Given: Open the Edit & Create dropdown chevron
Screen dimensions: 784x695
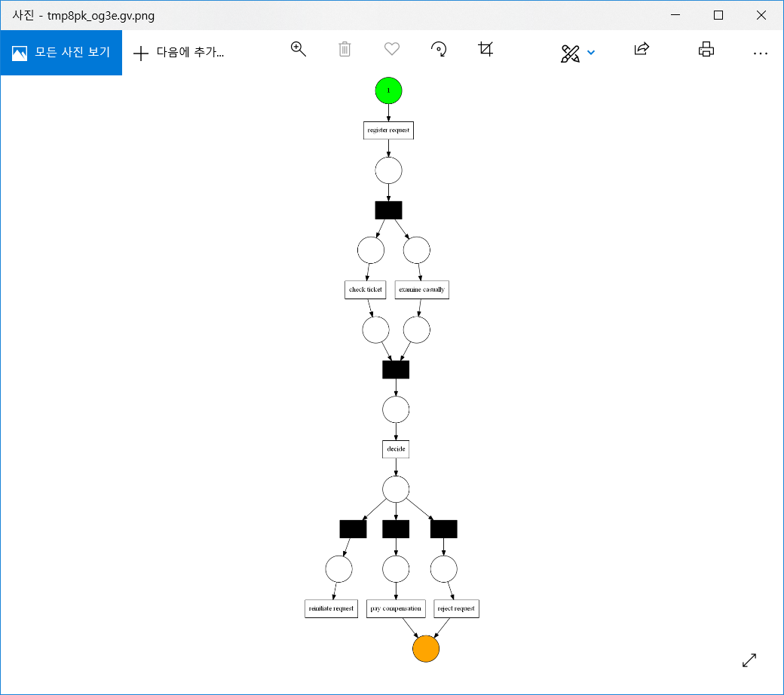Looking at the screenshot, I should (x=591, y=53).
